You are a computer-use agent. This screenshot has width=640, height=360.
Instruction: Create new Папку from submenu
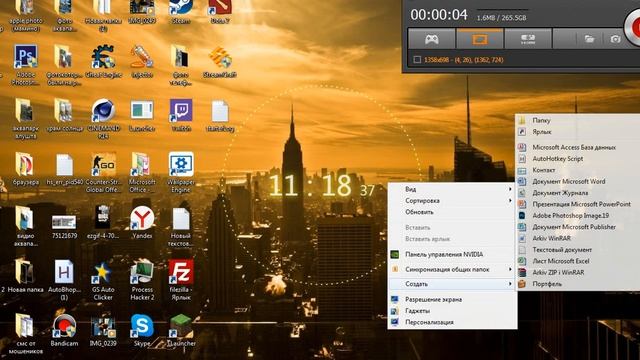click(x=578, y=120)
